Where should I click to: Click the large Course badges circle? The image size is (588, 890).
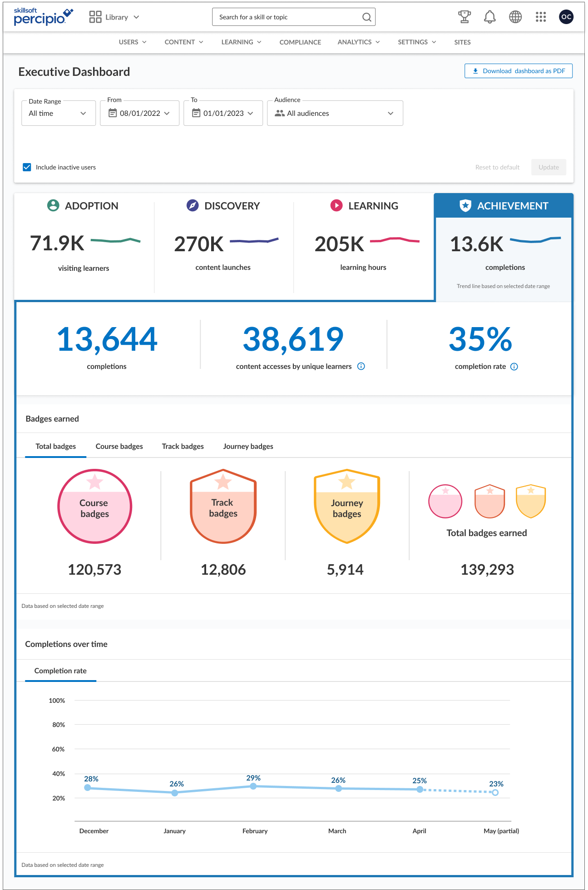click(94, 506)
